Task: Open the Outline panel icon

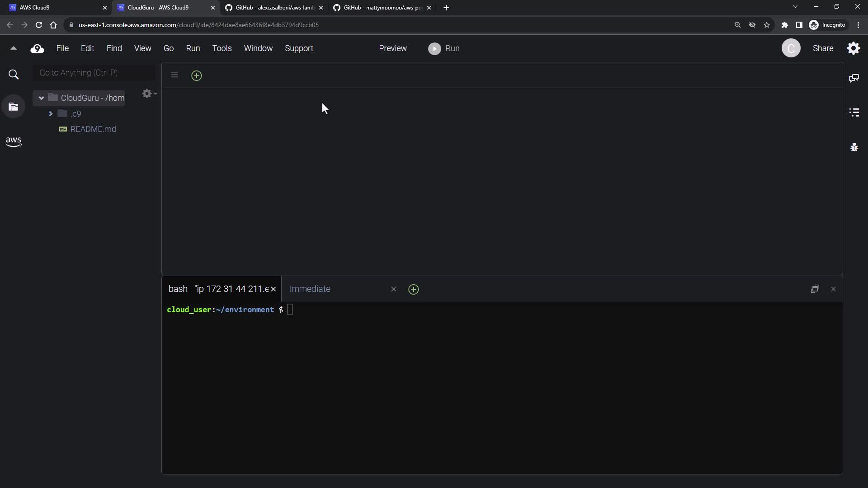Action: (854, 113)
